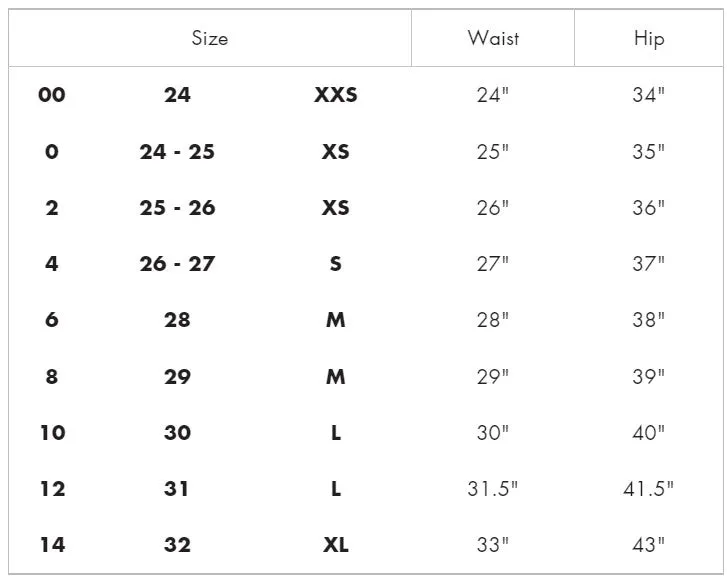Viewport: 727px width, 580px height.
Task: Click the Hip column header
Action: [649, 38]
